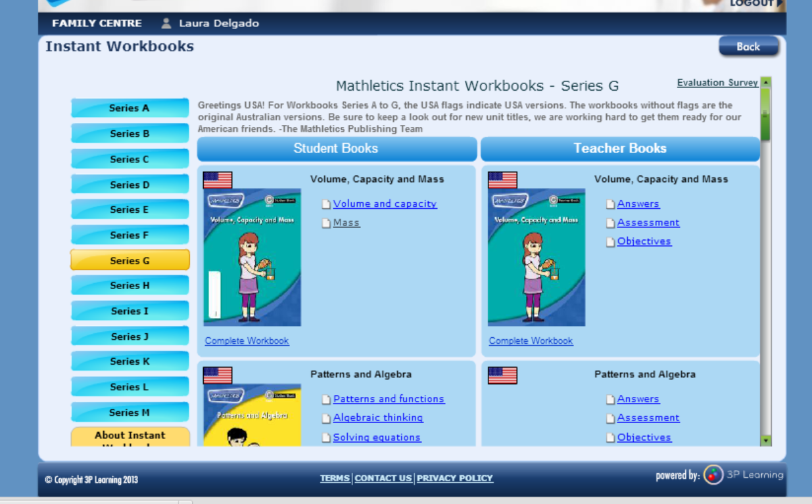This screenshot has height=504, width=812.
Task: Click the scrollbar up arrow on the right
Action: (x=764, y=82)
